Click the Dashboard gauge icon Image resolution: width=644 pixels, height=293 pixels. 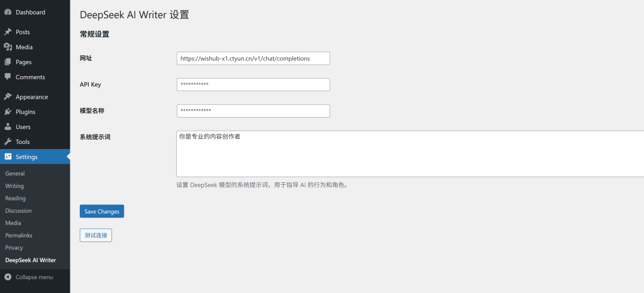(x=8, y=13)
